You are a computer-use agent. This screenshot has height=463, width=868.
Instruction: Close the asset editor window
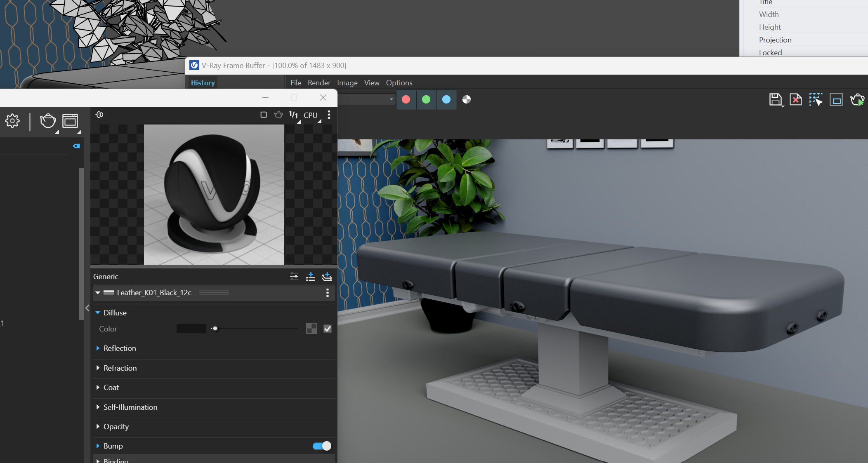323,97
